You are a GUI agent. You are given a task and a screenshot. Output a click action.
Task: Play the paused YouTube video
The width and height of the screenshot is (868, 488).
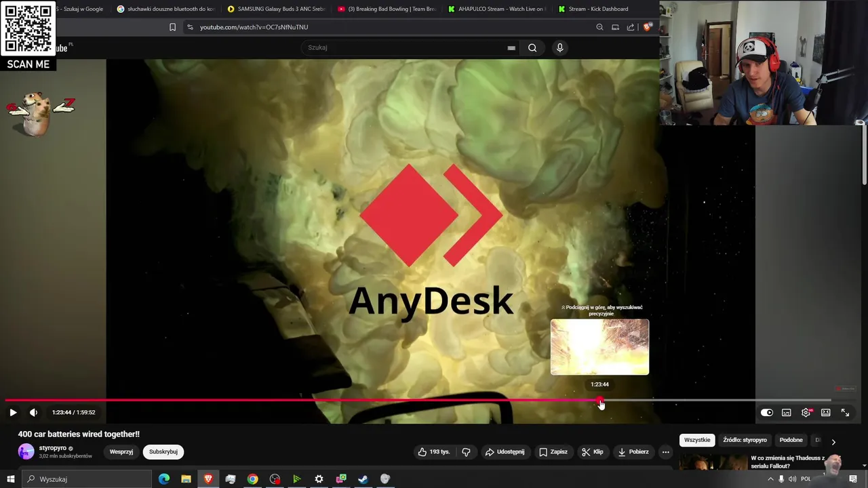pos(13,412)
